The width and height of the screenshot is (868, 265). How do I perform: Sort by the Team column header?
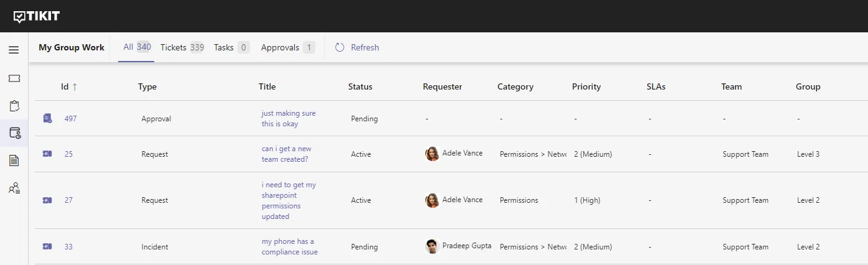732,86
